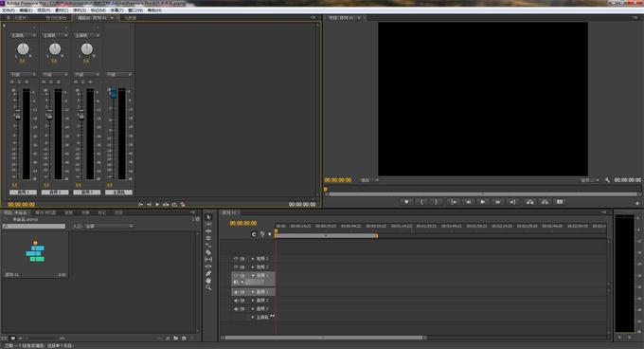Select the Zoom magnifier tool
The height and width of the screenshot is (349, 644).
point(208,287)
